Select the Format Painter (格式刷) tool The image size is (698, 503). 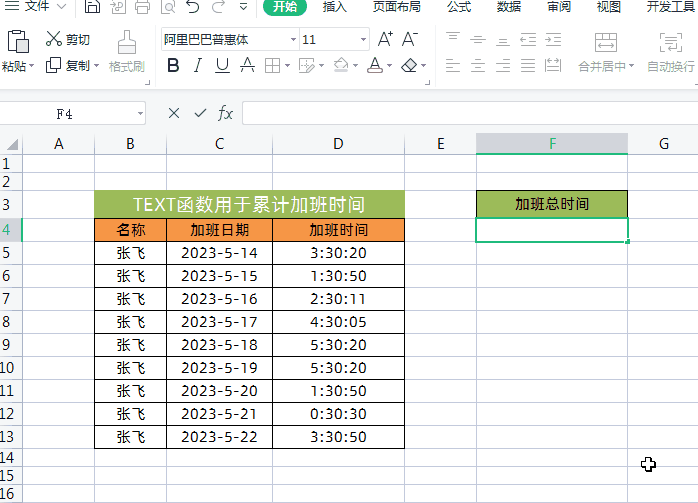127,52
